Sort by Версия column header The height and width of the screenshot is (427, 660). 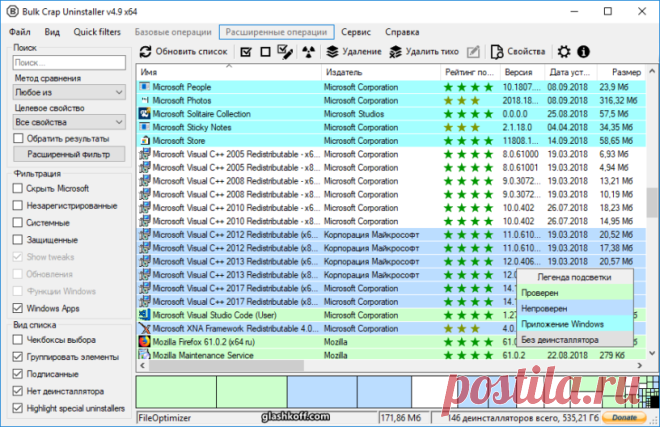click(522, 72)
